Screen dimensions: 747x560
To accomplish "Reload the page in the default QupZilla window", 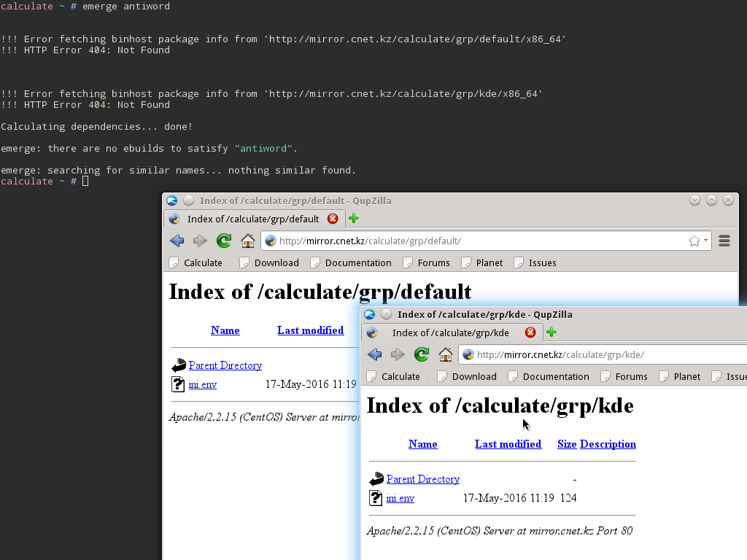I will tap(223, 241).
